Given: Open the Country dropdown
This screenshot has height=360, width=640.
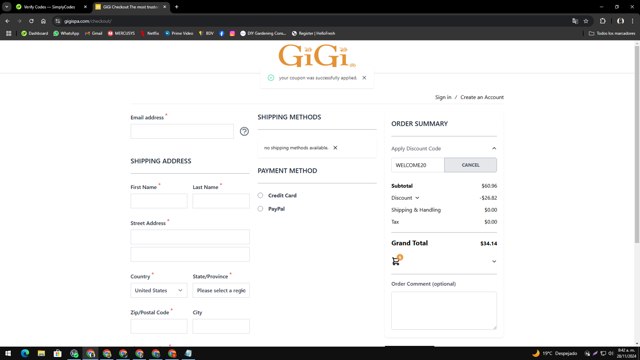Looking at the screenshot, I should tap(159, 290).
